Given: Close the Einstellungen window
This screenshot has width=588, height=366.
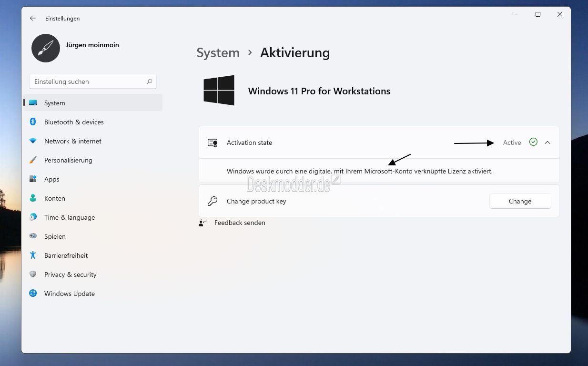Looking at the screenshot, I should (x=560, y=15).
